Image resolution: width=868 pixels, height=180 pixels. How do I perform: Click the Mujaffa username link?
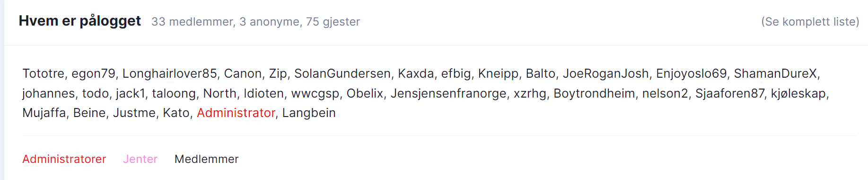coord(44,113)
